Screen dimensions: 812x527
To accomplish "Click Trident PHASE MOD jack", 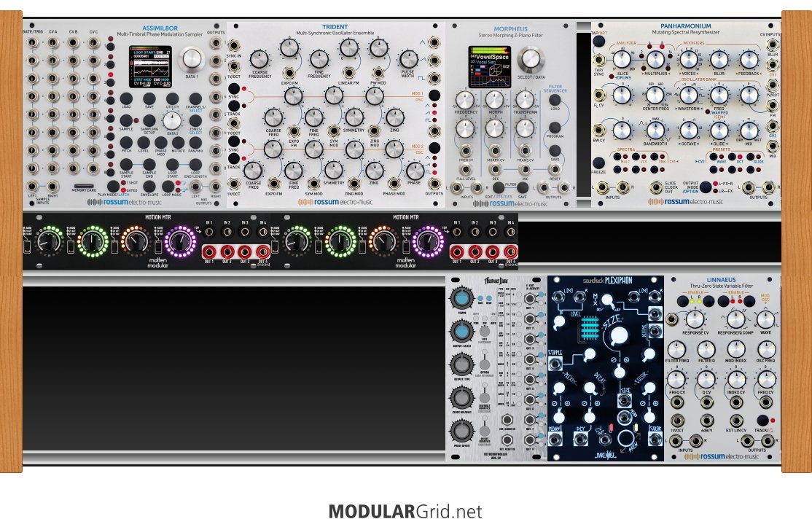I will point(394,183).
